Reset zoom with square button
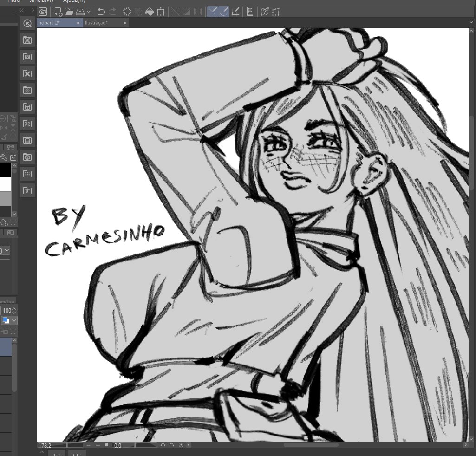Screen dimensions: 476x456 [x=107, y=445]
